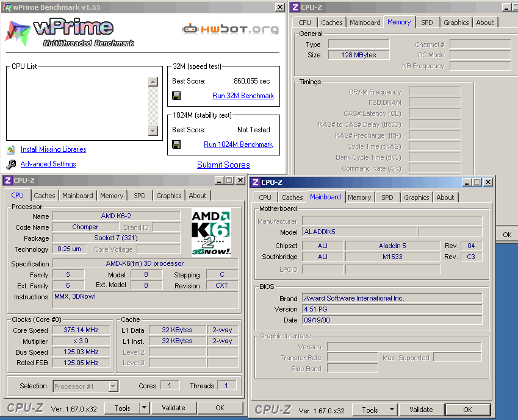Click Tools button in Mainboard window
The height and width of the screenshot is (420, 518).
pyautogui.click(x=370, y=410)
